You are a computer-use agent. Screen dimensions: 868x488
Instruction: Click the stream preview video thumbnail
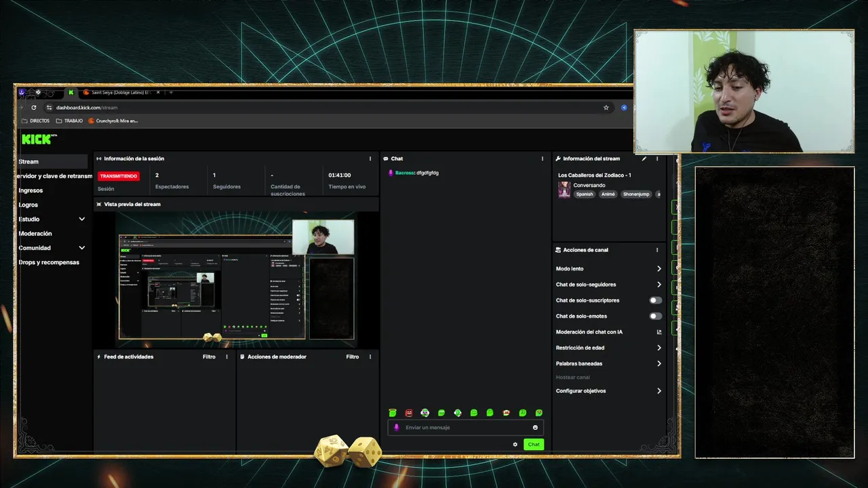tap(236, 279)
